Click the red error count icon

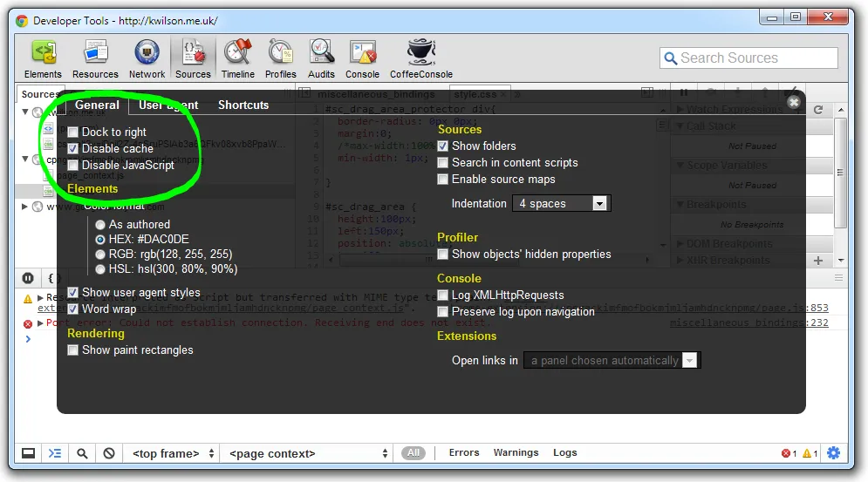point(785,454)
